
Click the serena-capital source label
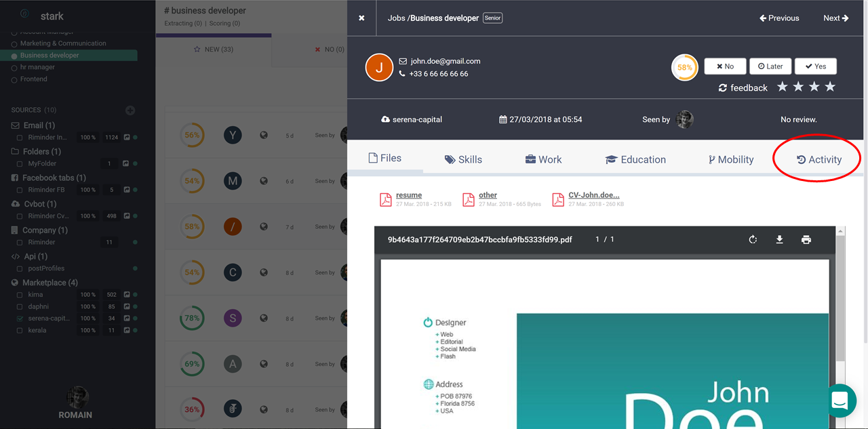click(x=418, y=119)
